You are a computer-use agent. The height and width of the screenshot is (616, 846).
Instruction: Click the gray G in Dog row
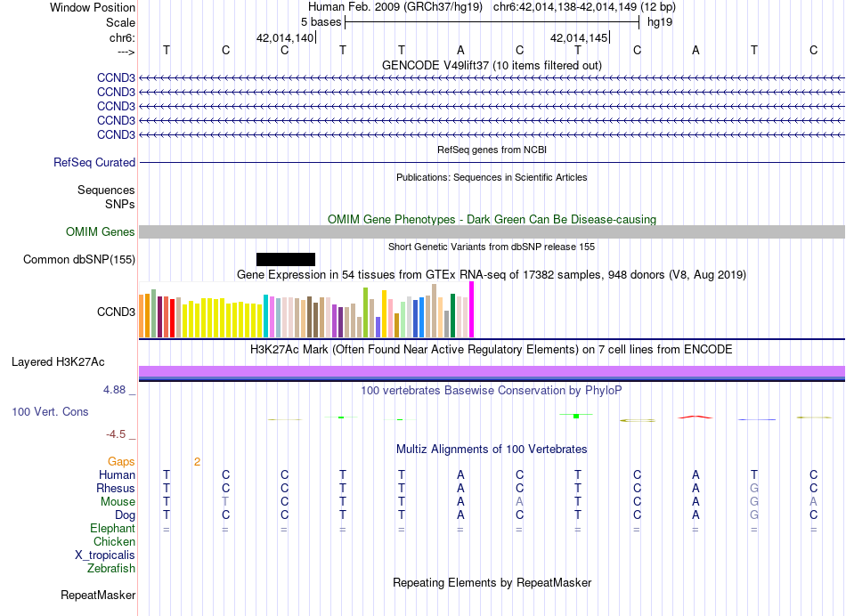(754, 515)
